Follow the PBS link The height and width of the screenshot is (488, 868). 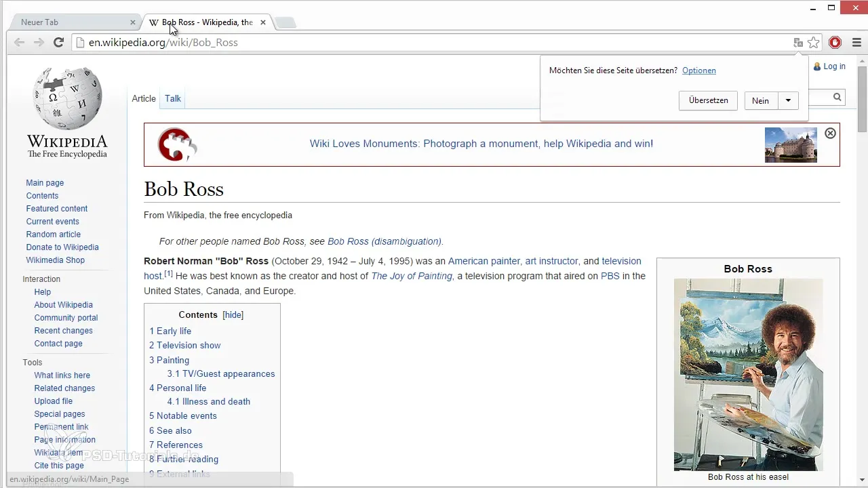tap(610, 276)
